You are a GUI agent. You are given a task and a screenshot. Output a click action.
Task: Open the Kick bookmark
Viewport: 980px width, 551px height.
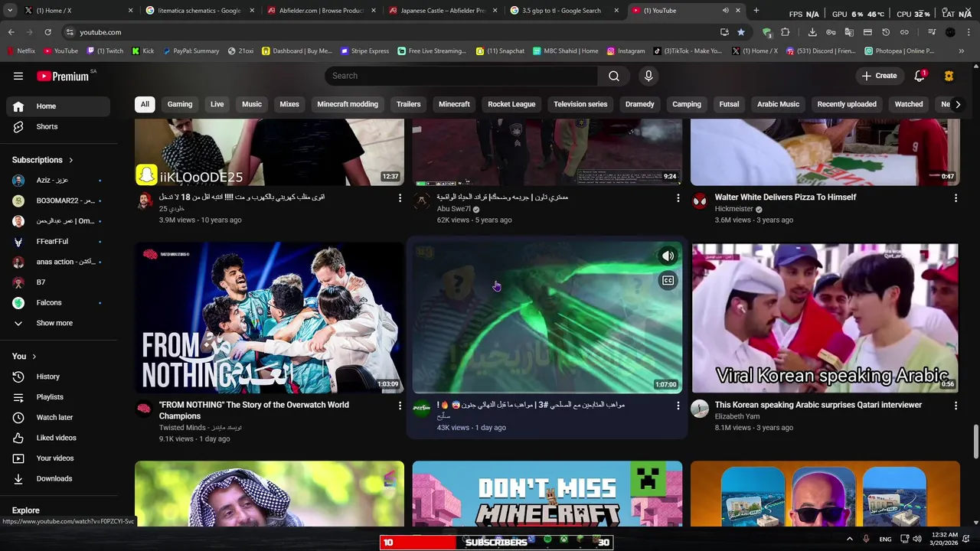click(143, 51)
